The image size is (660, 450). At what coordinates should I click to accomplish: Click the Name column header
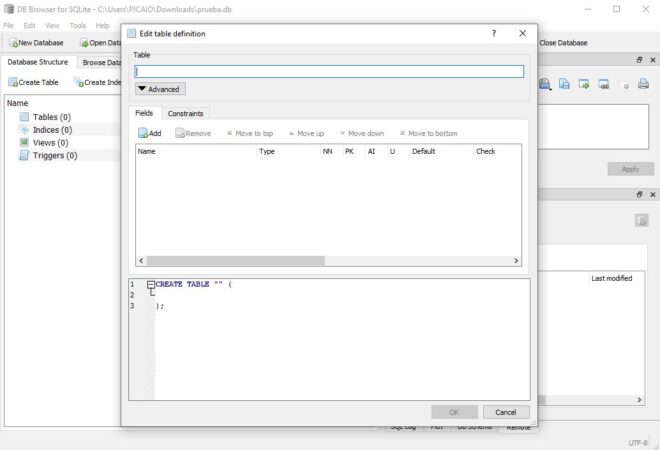coord(147,151)
